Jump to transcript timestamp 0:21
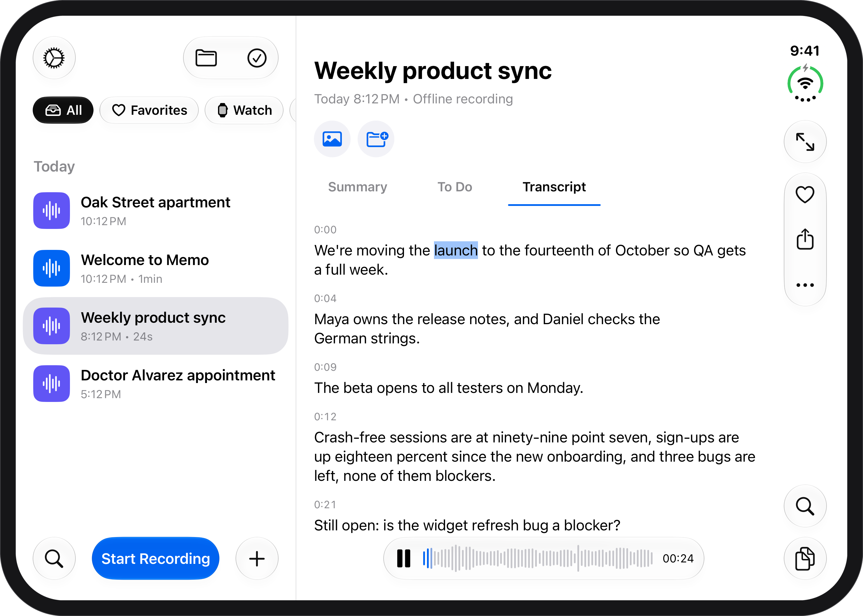This screenshot has width=863, height=616. [325, 505]
